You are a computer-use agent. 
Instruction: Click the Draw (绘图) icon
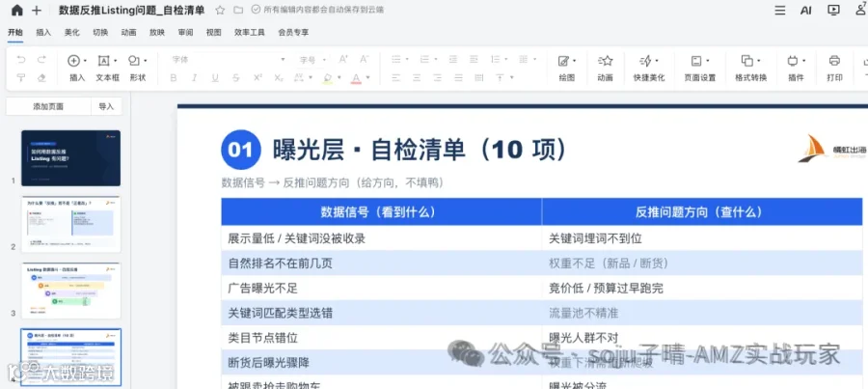tap(563, 61)
